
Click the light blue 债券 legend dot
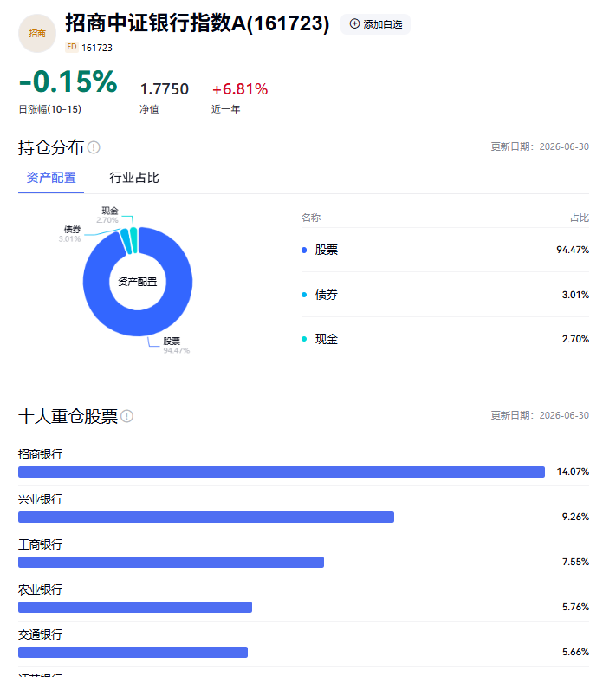[x=304, y=295]
